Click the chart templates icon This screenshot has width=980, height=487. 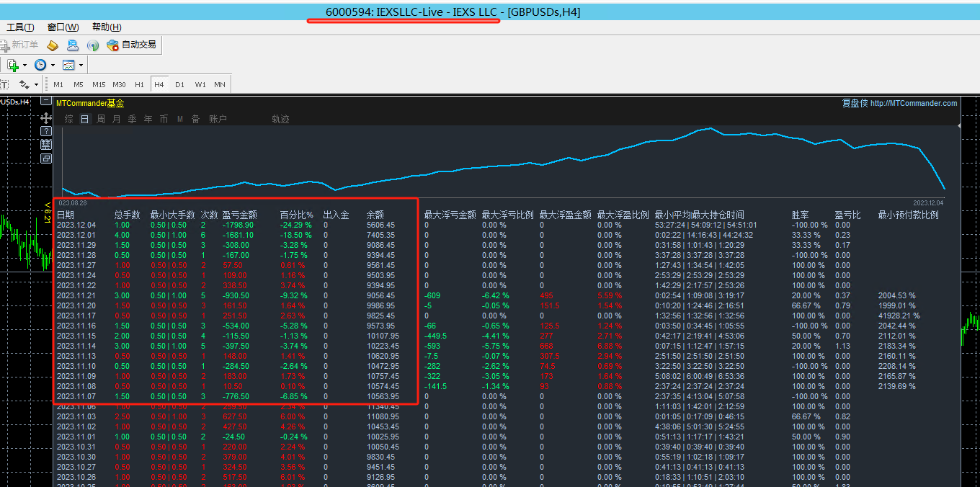tap(68, 65)
